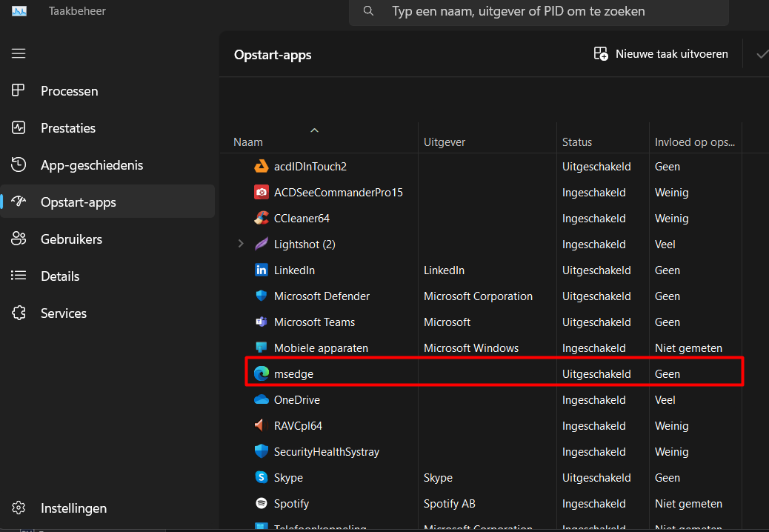Click the CCleaner64 app icon
This screenshot has height=532, width=769.
point(261,219)
